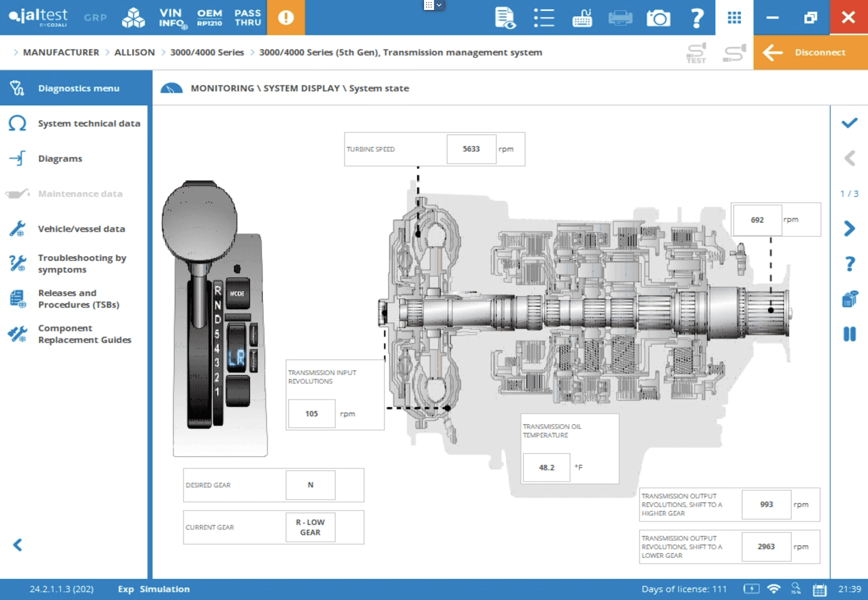Open the report document icon
The image size is (868, 600).
505,18
